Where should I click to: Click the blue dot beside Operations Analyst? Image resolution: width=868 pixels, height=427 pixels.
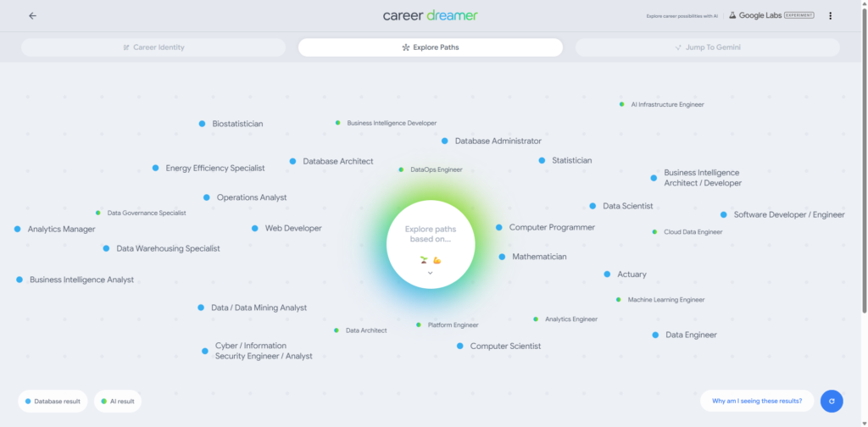(207, 197)
